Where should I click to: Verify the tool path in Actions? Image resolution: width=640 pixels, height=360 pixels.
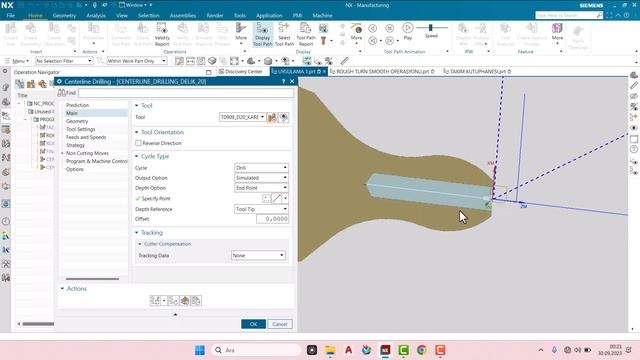coord(185,301)
